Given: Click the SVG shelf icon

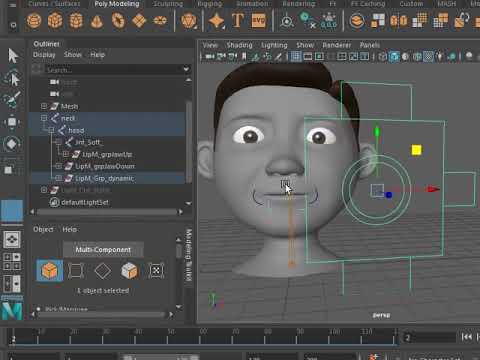Looking at the screenshot, I should coord(259,21).
